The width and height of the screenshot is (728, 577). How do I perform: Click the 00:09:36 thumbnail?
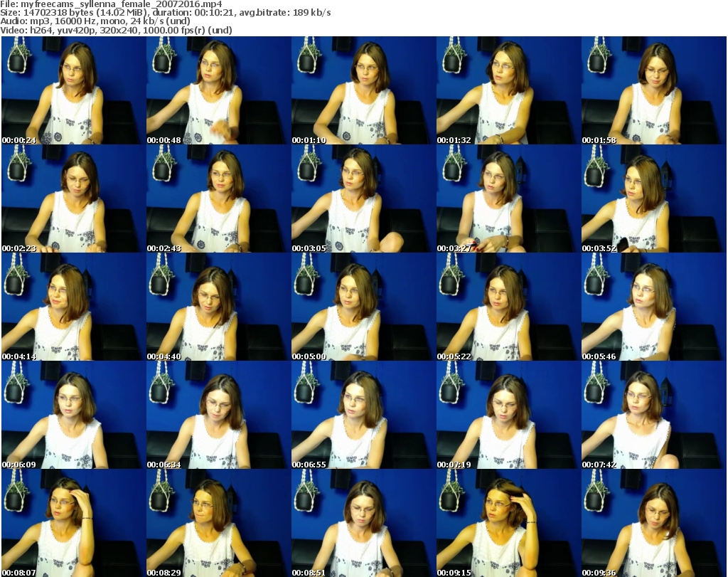click(653, 523)
